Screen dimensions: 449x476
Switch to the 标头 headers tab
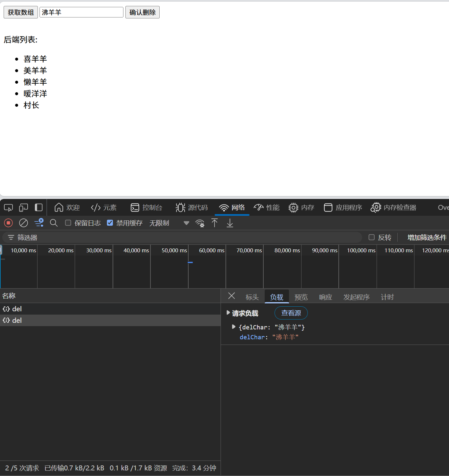(x=252, y=297)
